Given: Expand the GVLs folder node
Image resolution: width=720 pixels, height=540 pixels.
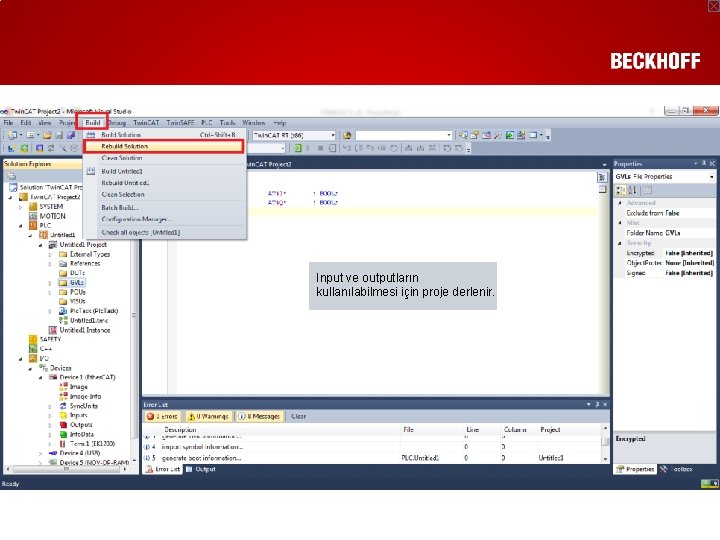Looking at the screenshot, I should (51, 283).
